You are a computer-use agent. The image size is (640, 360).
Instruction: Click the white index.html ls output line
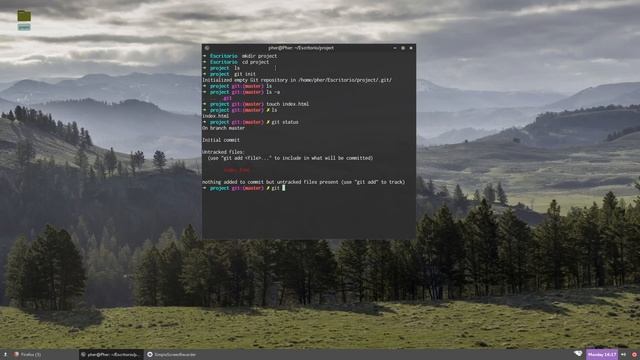[x=216, y=116]
